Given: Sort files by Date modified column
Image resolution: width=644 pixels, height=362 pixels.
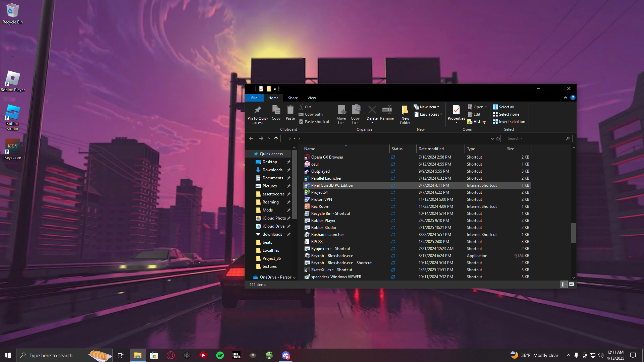Looking at the screenshot, I should [x=440, y=149].
